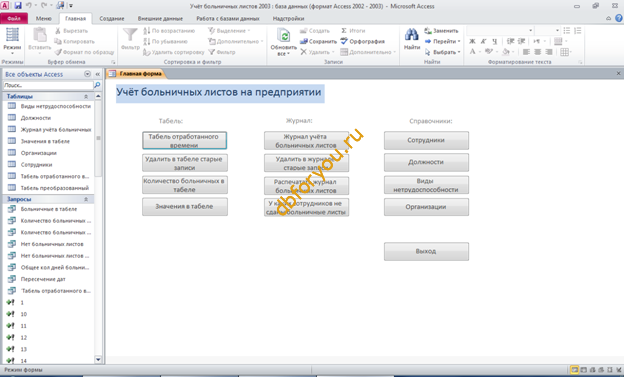
Task: Click the Выход button
Action: (426, 252)
